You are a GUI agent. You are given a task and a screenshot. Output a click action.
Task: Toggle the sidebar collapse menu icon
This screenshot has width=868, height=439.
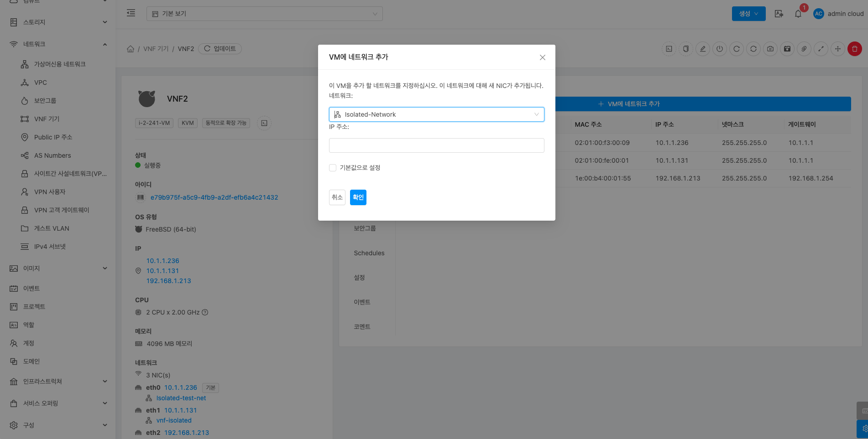point(131,13)
